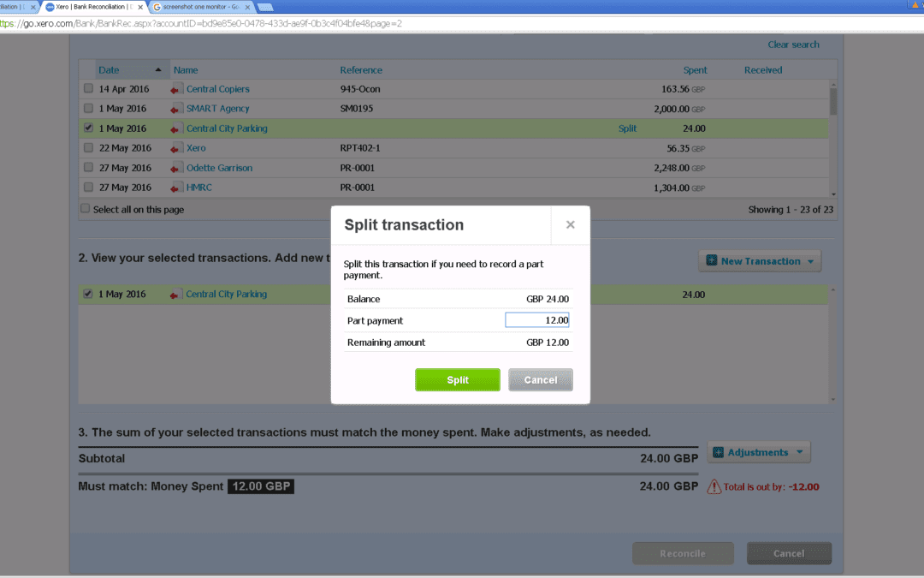Tick the checkbox for SMART Agency row
Viewport: 924px width, 578px height.
point(88,108)
